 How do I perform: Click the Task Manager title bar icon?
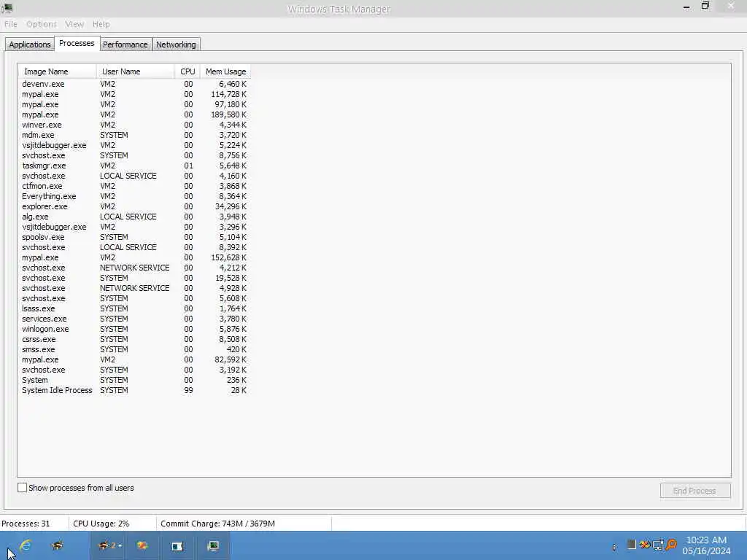click(7, 8)
